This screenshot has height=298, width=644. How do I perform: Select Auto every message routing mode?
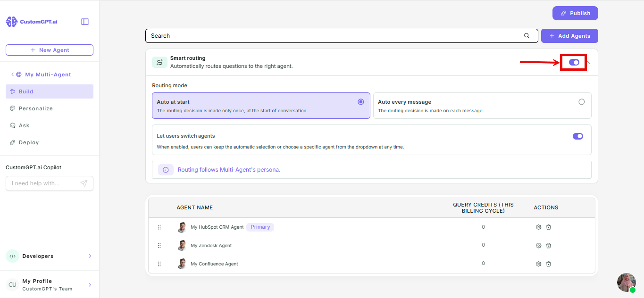click(x=482, y=106)
